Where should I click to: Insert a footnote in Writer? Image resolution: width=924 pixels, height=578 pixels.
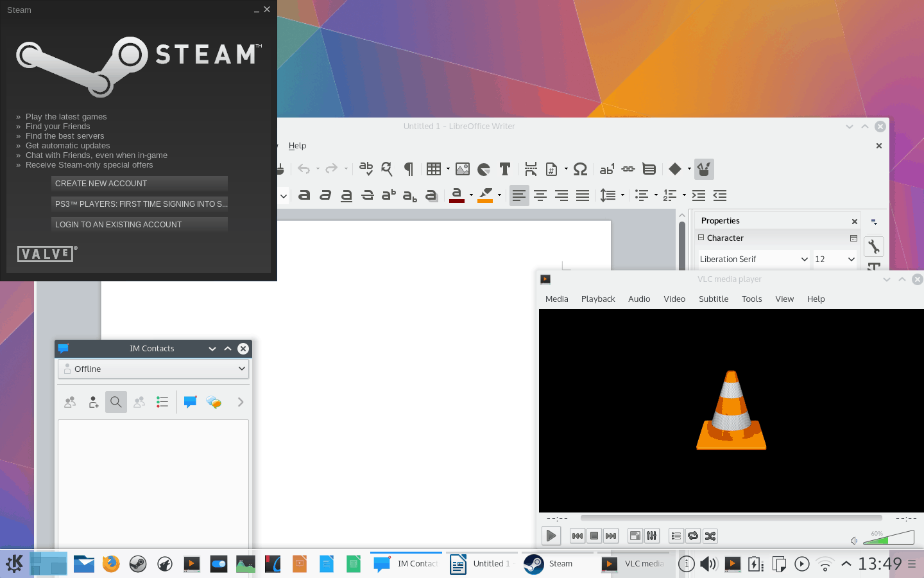[x=607, y=169]
